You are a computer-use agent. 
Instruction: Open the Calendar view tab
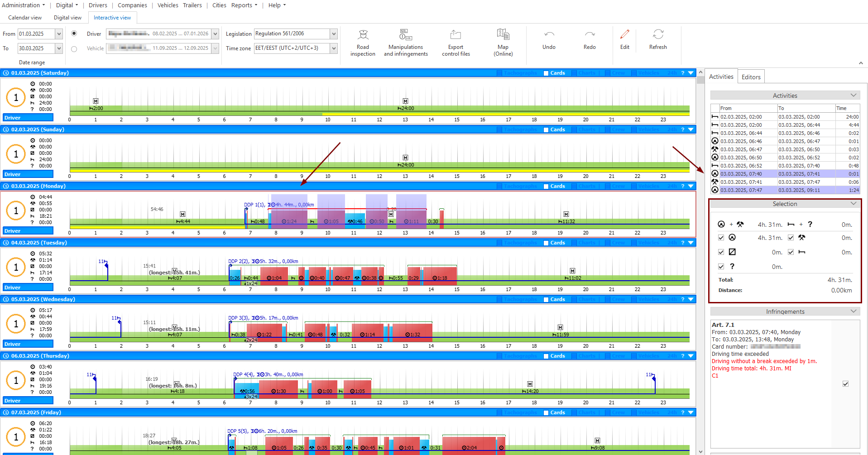tap(25, 18)
